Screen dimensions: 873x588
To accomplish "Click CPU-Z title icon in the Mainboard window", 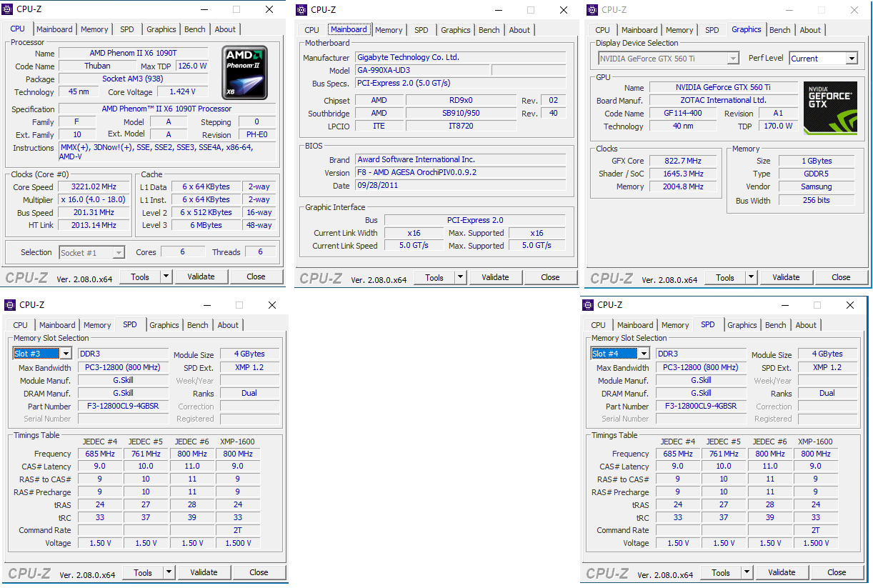I will coord(303,9).
